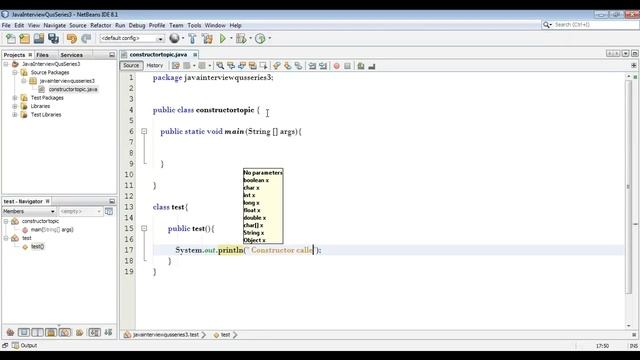This screenshot has height=360, width=640.
Task: Switch to the Files tab
Action: pyautogui.click(x=42, y=55)
